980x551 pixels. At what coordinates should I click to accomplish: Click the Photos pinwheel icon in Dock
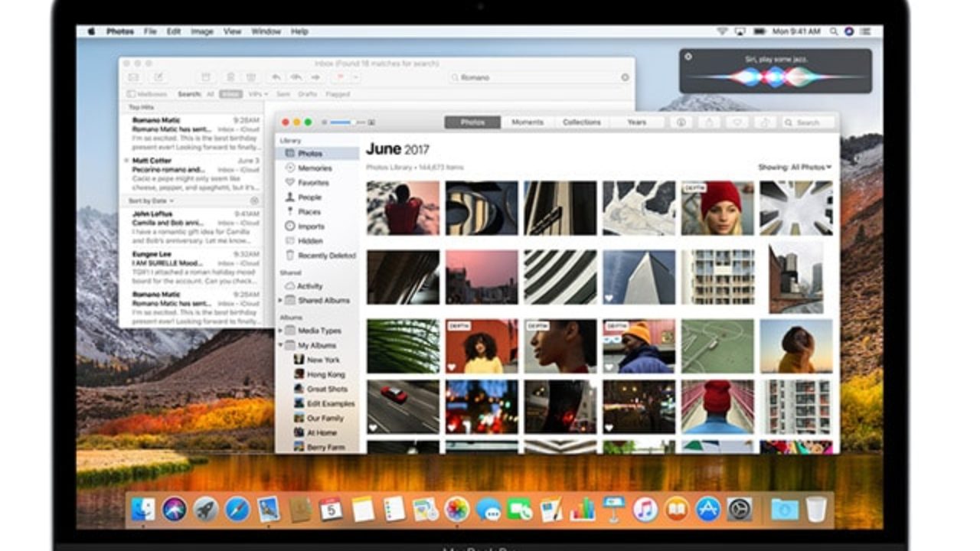click(x=457, y=509)
